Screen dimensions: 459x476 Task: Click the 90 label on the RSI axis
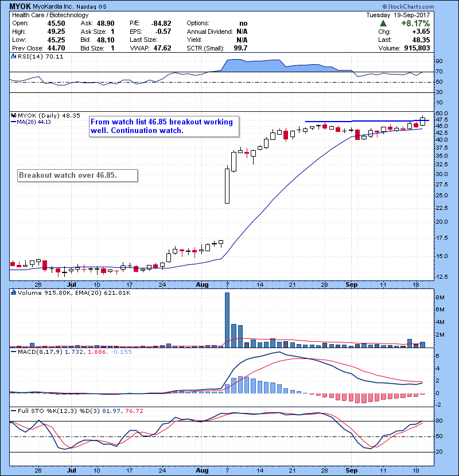coord(439,61)
